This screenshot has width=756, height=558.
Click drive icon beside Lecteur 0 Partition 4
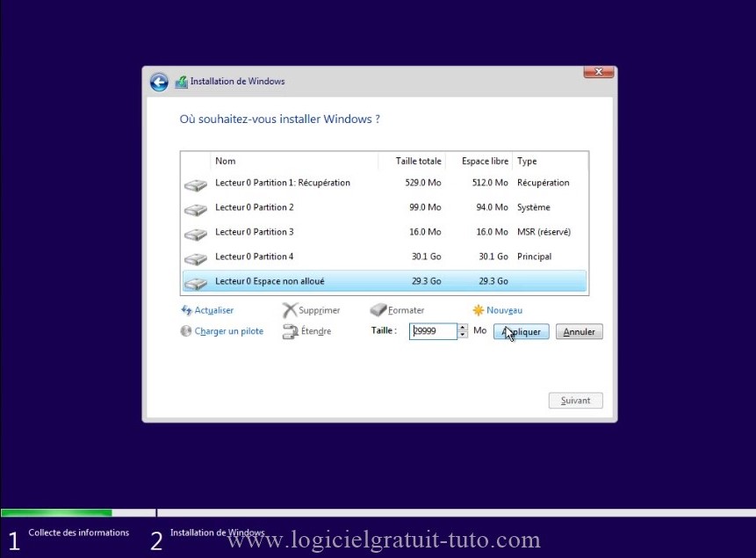pos(196,258)
